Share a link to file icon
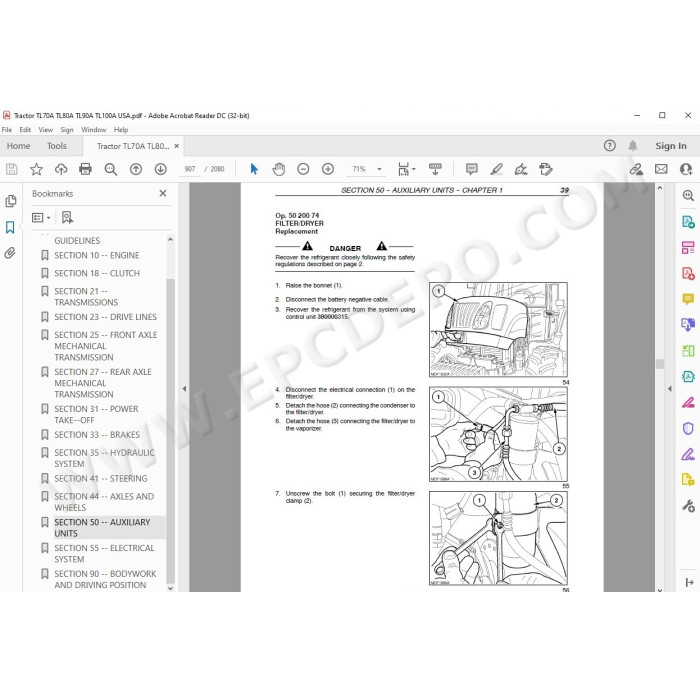Viewport: 700px width, 700px height. pyautogui.click(x=636, y=169)
